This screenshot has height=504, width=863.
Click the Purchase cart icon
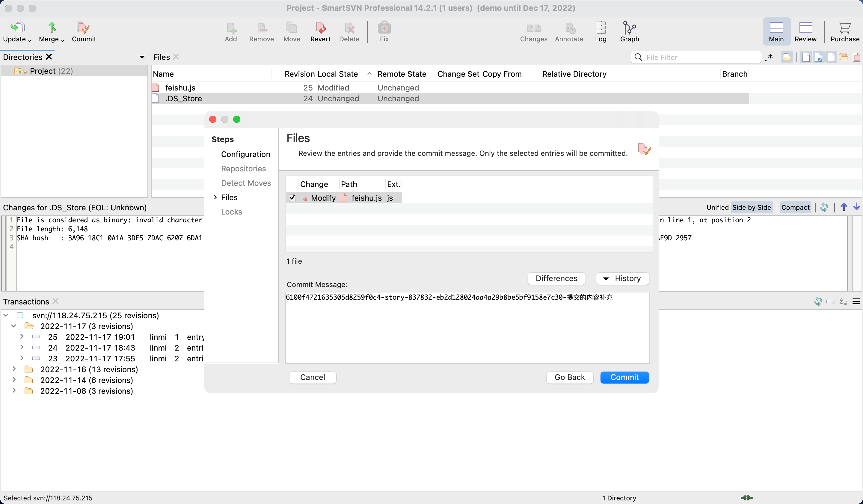pyautogui.click(x=844, y=27)
